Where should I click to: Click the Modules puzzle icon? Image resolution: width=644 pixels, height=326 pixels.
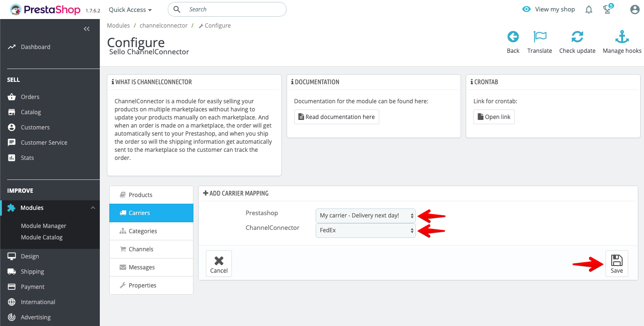pyautogui.click(x=11, y=208)
